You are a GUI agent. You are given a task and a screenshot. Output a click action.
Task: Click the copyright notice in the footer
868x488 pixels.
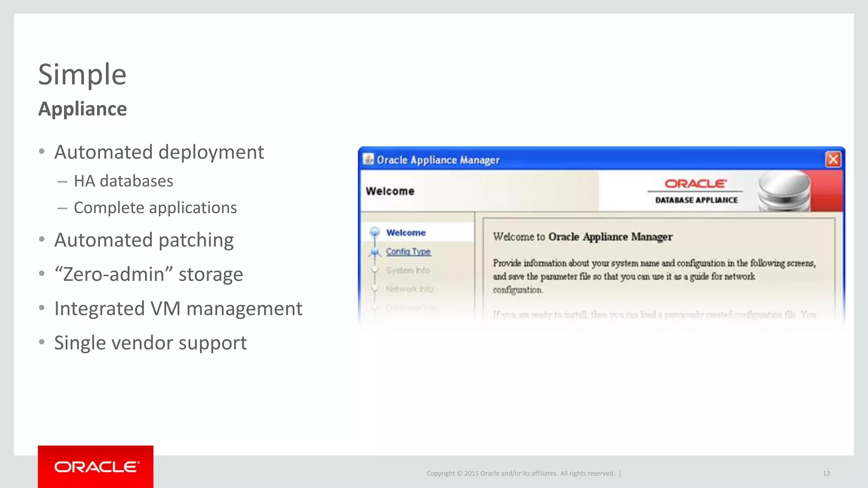click(x=520, y=473)
